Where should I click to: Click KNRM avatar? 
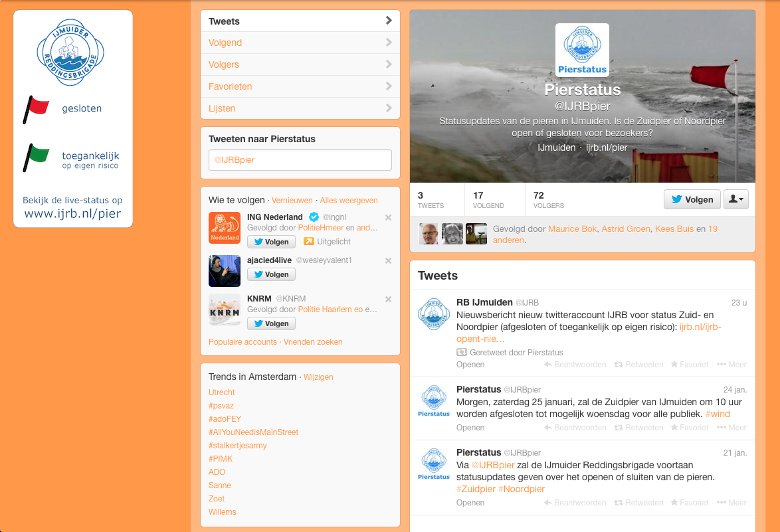[x=225, y=310]
